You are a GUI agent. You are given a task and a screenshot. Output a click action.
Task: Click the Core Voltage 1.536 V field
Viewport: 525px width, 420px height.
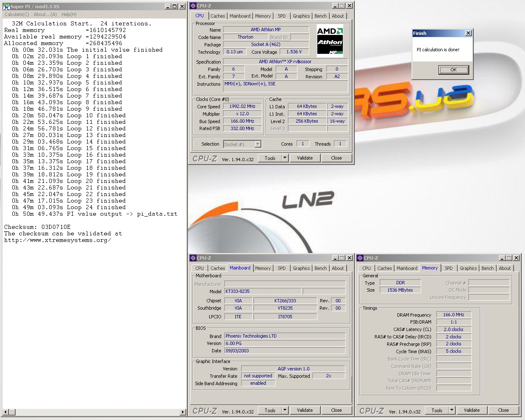294,52
